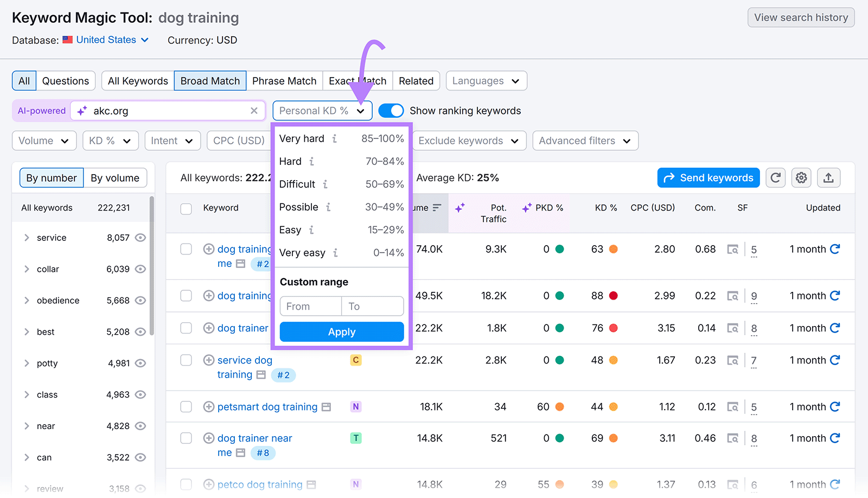
Task: Switch to the Phrase Match tab
Action: (284, 80)
